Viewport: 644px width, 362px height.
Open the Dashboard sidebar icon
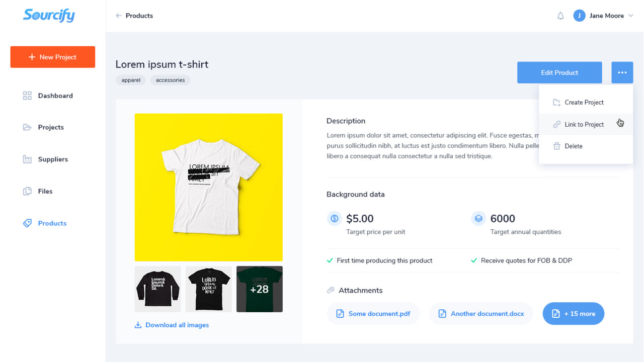pyautogui.click(x=27, y=95)
